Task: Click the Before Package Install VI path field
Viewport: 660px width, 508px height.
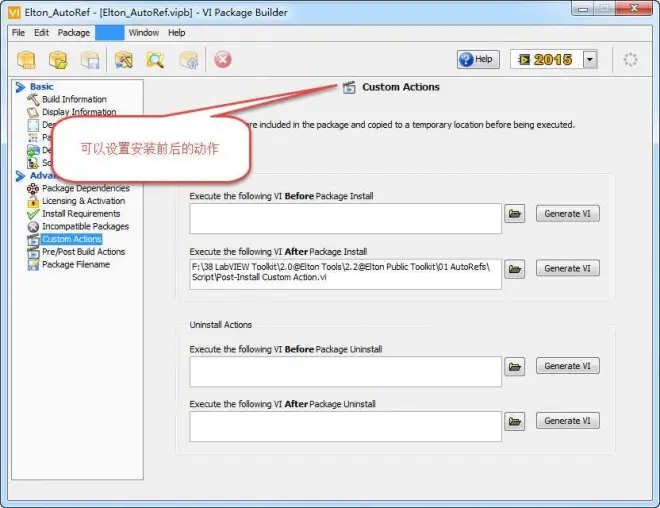Action: pos(345,219)
